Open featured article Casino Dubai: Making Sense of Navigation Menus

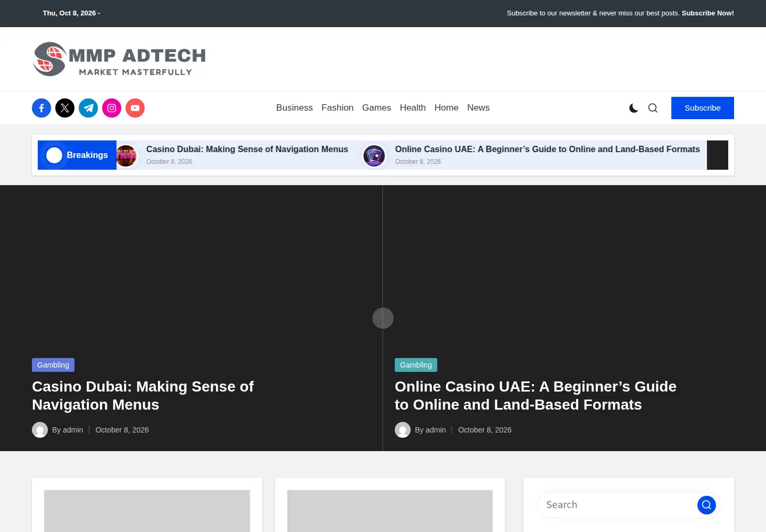click(143, 395)
